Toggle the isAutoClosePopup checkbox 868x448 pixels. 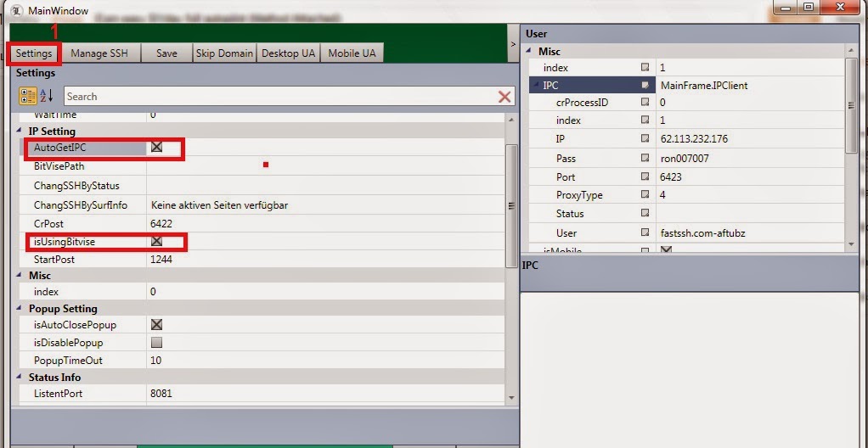click(156, 325)
